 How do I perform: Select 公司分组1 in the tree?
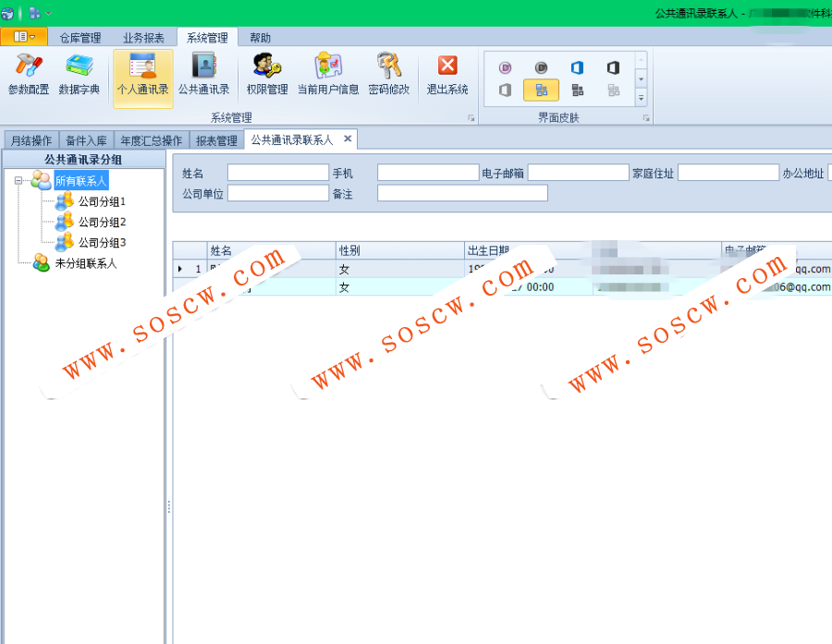(102, 201)
